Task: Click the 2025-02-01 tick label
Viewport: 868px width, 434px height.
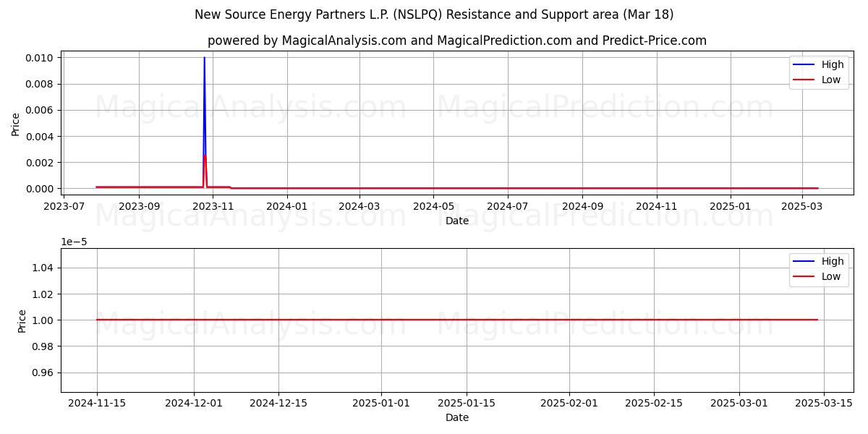Action: coord(569,403)
